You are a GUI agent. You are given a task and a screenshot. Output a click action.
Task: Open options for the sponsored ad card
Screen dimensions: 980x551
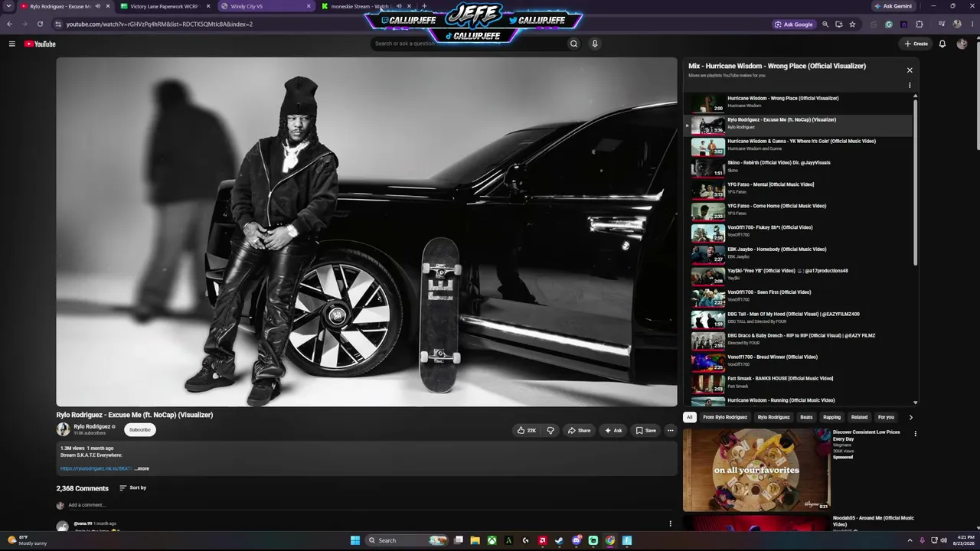[915, 434]
